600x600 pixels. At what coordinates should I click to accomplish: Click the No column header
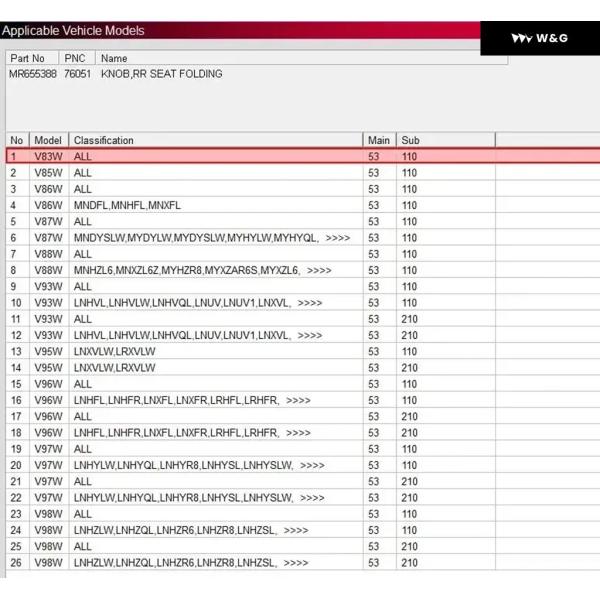click(16, 140)
